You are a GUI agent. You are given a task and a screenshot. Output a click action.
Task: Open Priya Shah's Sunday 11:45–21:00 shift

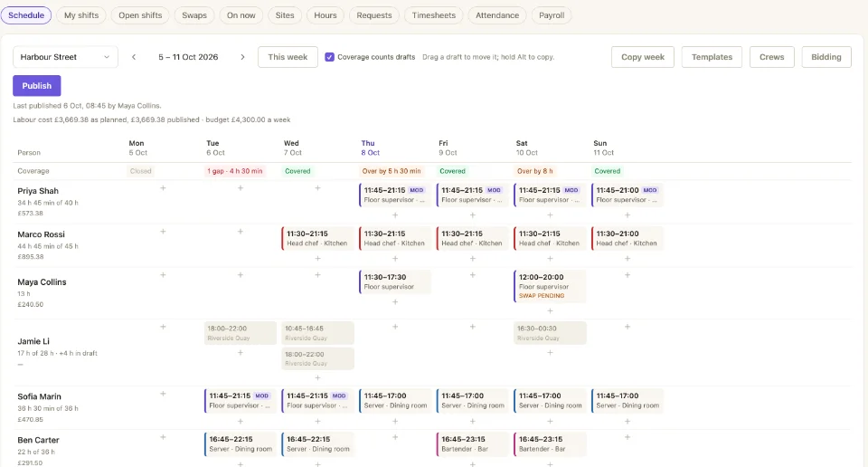(x=627, y=195)
